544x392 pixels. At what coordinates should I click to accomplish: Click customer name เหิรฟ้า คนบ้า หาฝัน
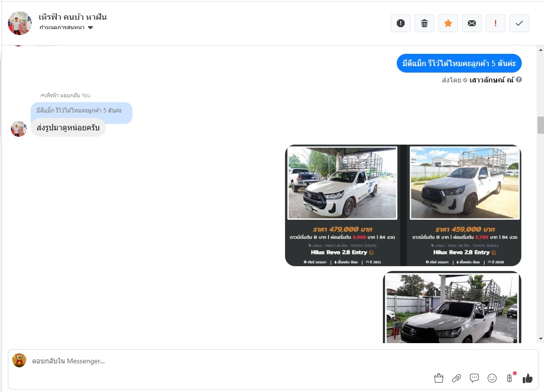(x=73, y=17)
